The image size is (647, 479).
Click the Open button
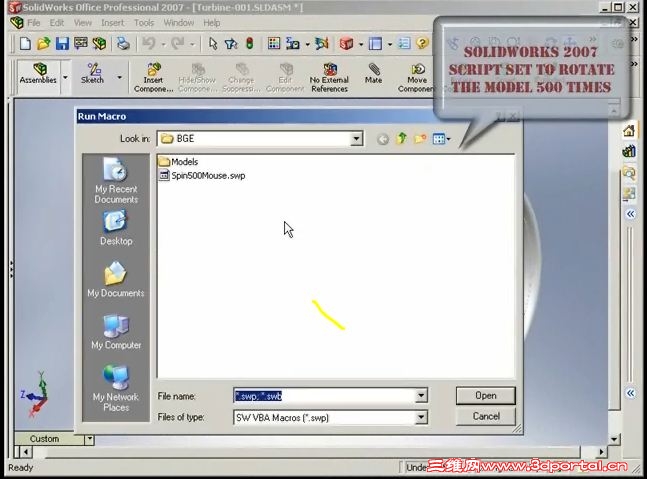pyautogui.click(x=486, y=395)
